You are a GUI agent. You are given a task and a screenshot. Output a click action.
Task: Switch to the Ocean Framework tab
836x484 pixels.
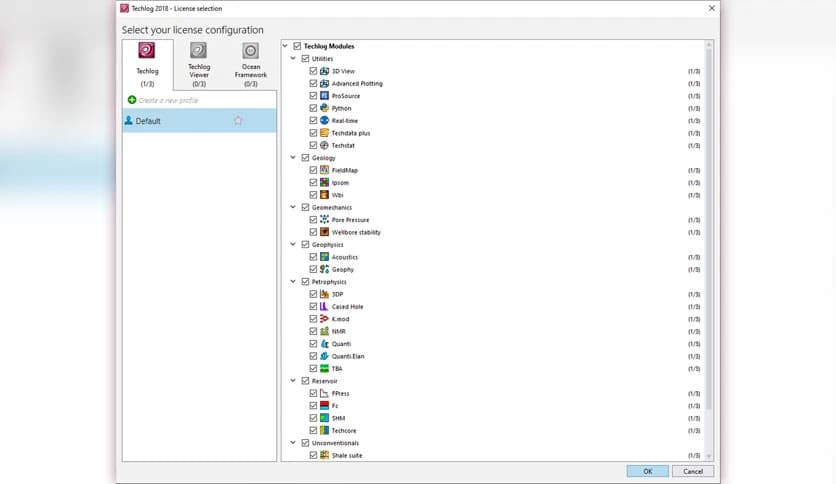click(251, 64)
